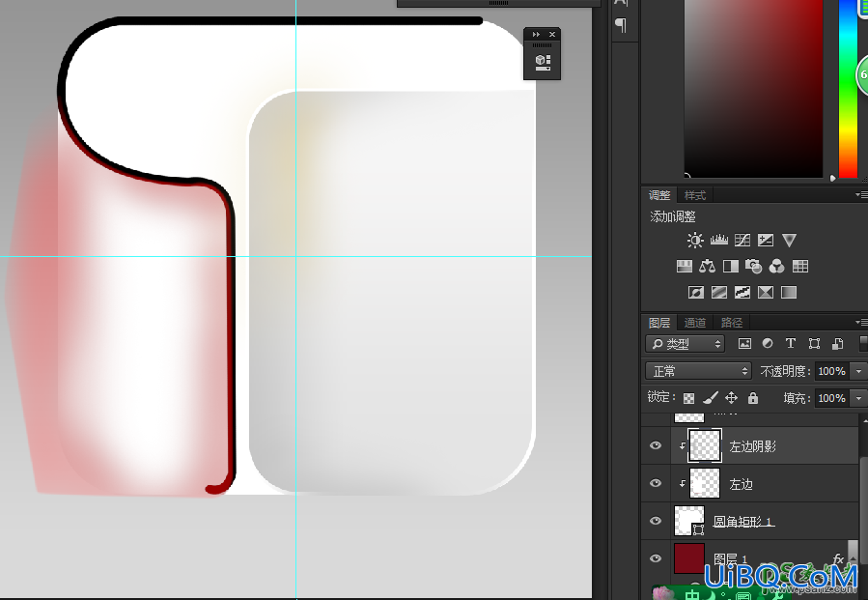
Task: Add a Selective Color adjustment
Action: point(766,292)
